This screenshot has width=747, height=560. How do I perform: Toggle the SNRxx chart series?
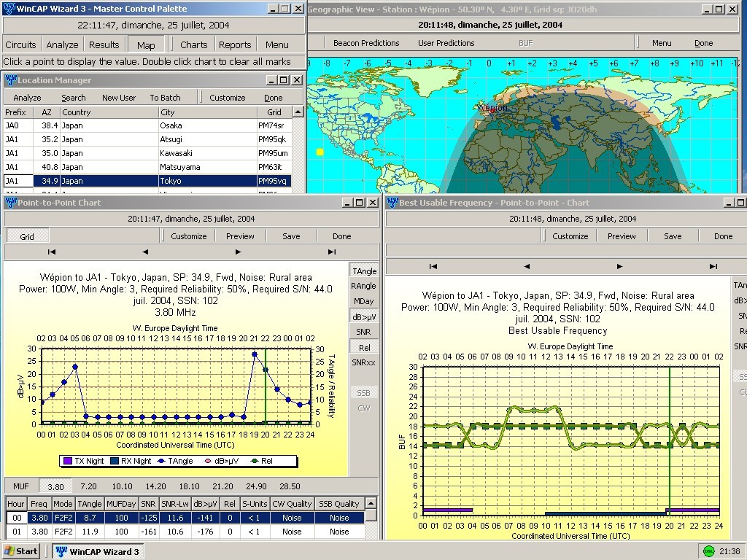tap(364, 362)
